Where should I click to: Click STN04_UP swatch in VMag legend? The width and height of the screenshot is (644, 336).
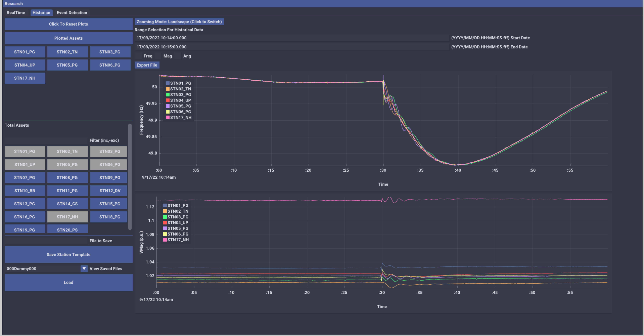[165, 223]
